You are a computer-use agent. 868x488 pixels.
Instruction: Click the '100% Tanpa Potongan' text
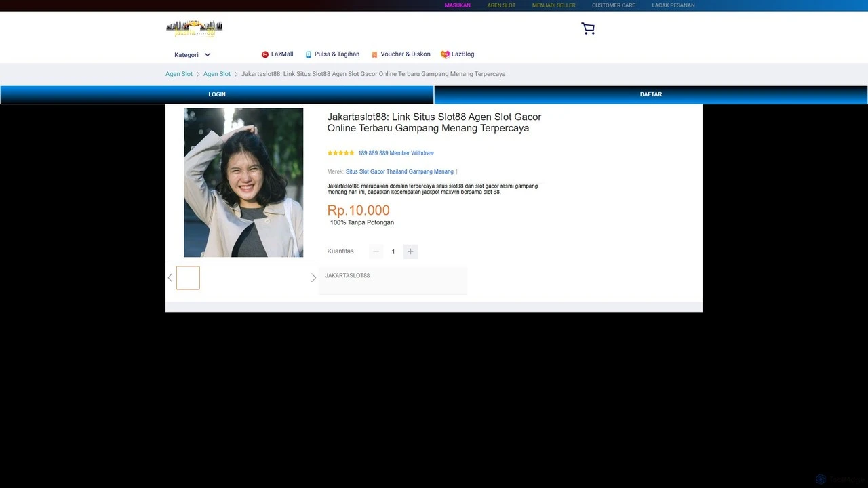click(x=362, y=223)
